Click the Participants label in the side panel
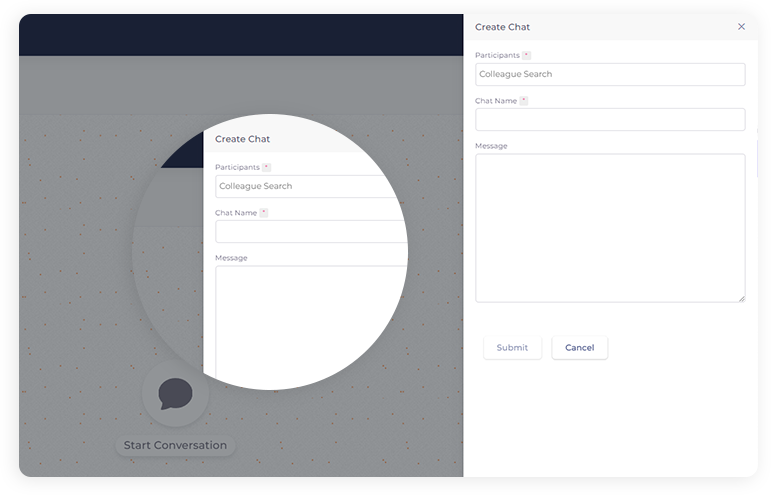The height and width of the screenshot is (495, 771). (x=497, y=55)
